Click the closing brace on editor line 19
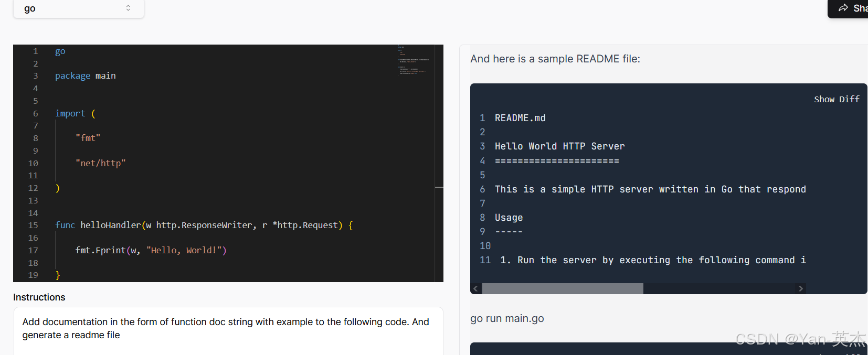The height and width of the screenshot is (355, 868). point(58,275)
